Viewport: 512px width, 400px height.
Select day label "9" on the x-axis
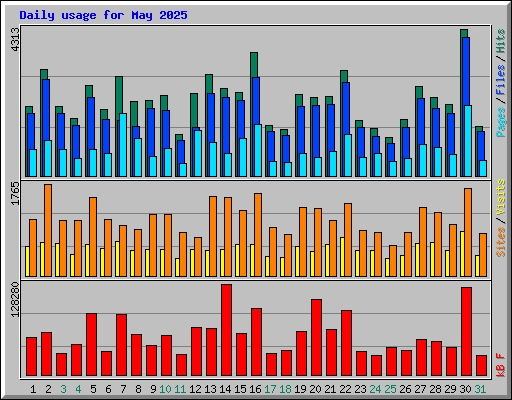[x=153, y=389]
